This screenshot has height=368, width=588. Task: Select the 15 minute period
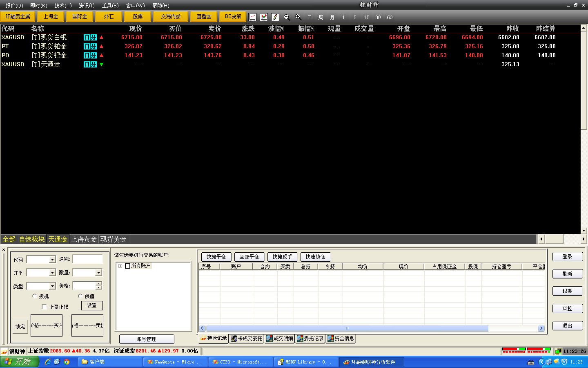[366, 18]
